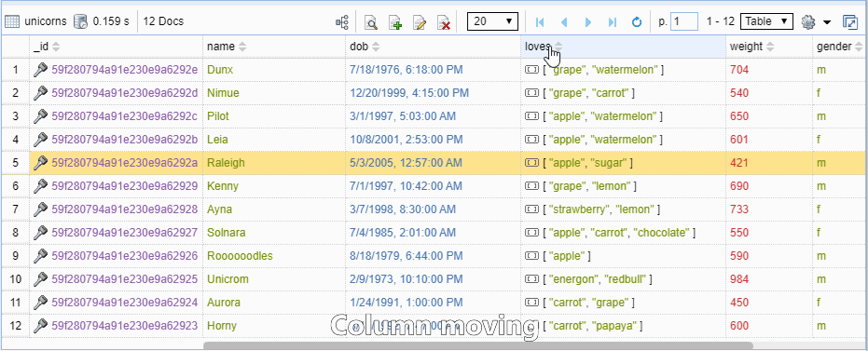
Task: Click the 12 Docs count label
Action: (163, 21)
